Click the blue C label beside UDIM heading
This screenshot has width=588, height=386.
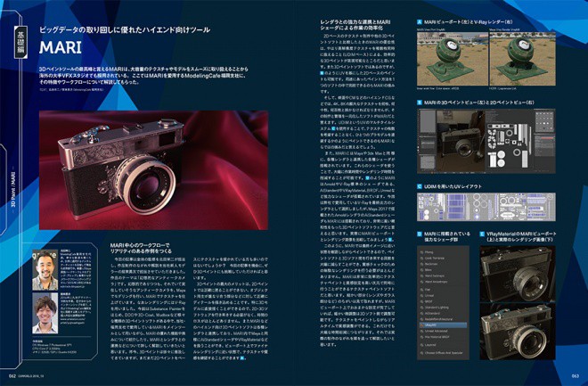click(420, 186)
